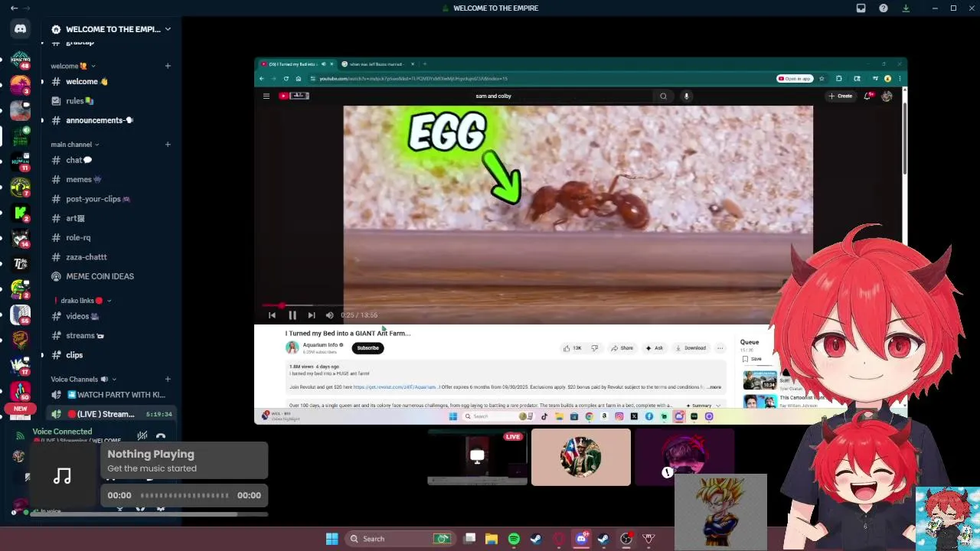This screenshot has height=551, width=980.
Task: Create a new voice channel plus
Action: pos(168,380)
